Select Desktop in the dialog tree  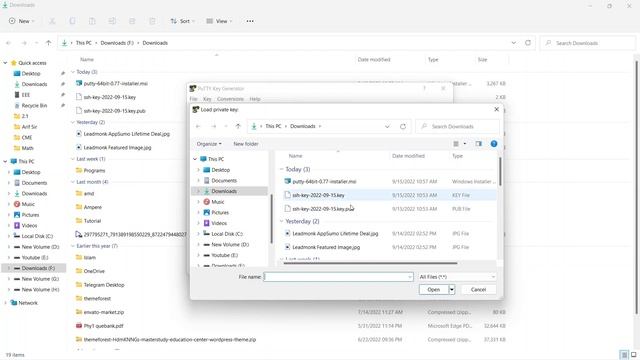point(221,170)
